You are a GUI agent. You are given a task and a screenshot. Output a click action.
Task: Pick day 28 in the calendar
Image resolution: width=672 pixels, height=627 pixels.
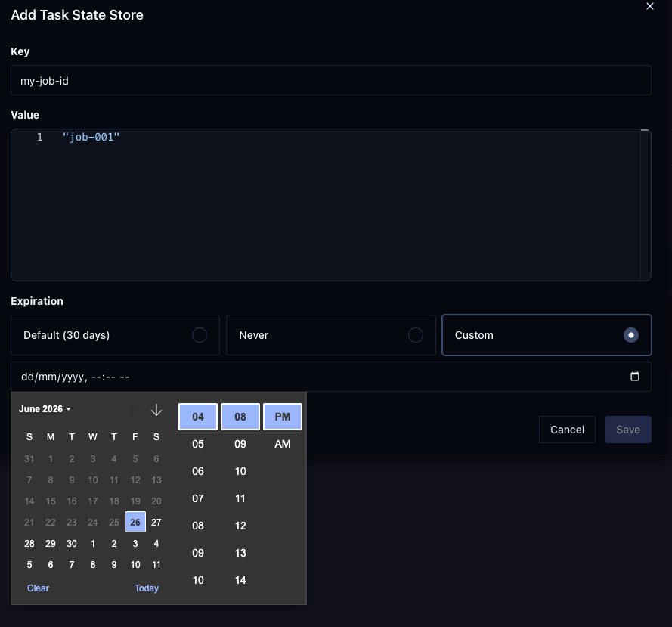pyautogui.click(x=29, y=543)
